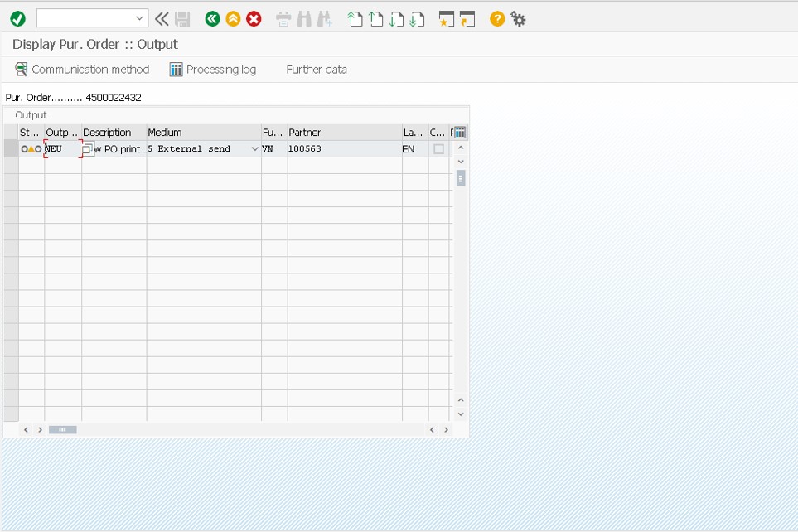Click the Description column header
This screenshot has width=798, height=532.
pyautogui.click(x=114, y=133)
